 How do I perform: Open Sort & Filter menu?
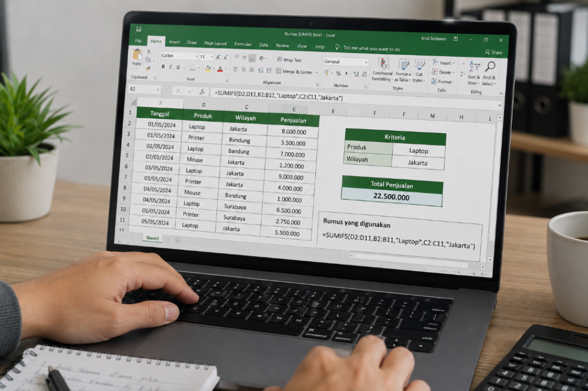point(474,73)
